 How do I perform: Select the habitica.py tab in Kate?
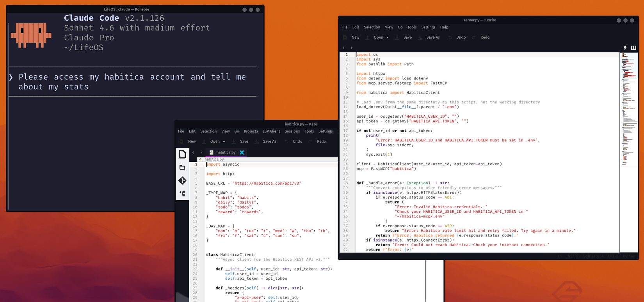[226, 152]
